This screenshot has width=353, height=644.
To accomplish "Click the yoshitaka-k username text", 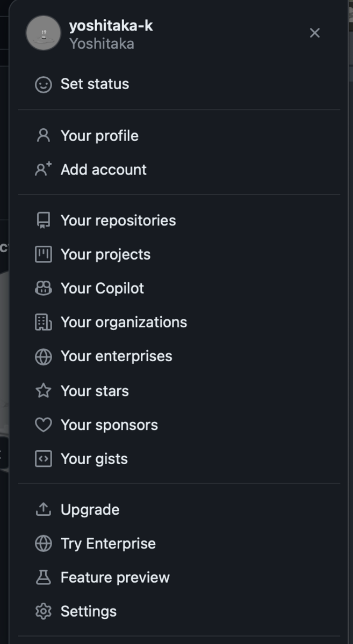I will (x=111, y=26).
